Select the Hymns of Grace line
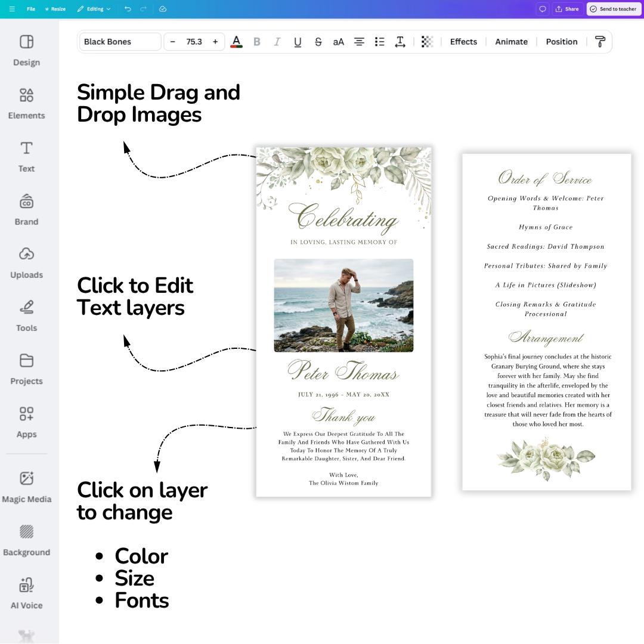Image resolution: width=644 pixels, height=644 pixels. point(546,227)
